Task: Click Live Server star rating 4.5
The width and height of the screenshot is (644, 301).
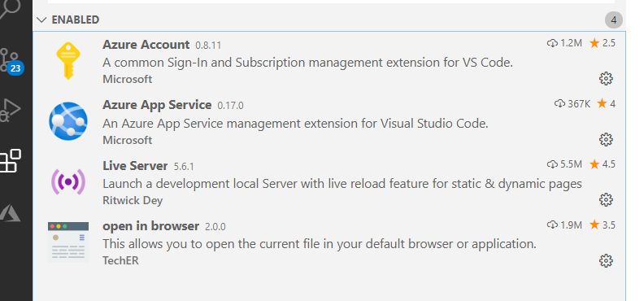Action: [603, 164]
